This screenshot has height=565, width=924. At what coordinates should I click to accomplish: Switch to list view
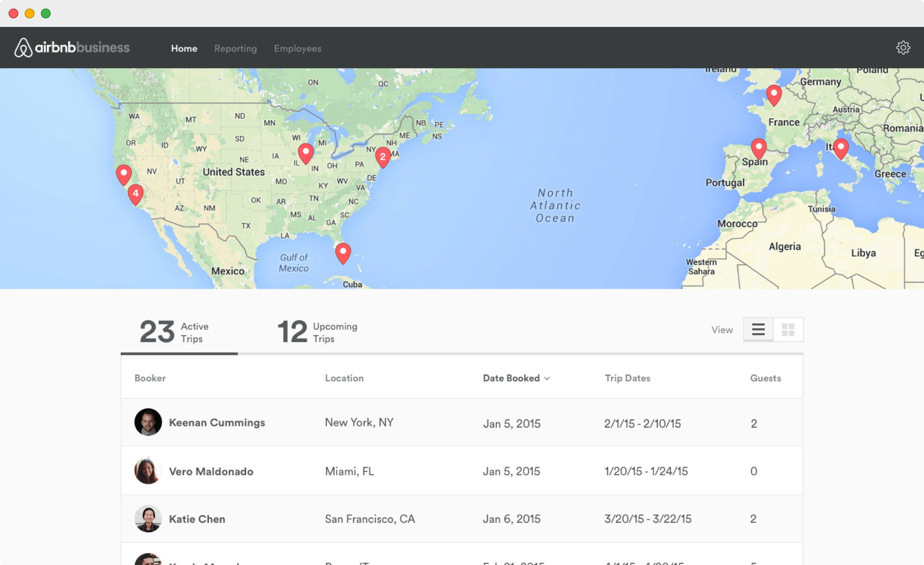pos(758,330)
